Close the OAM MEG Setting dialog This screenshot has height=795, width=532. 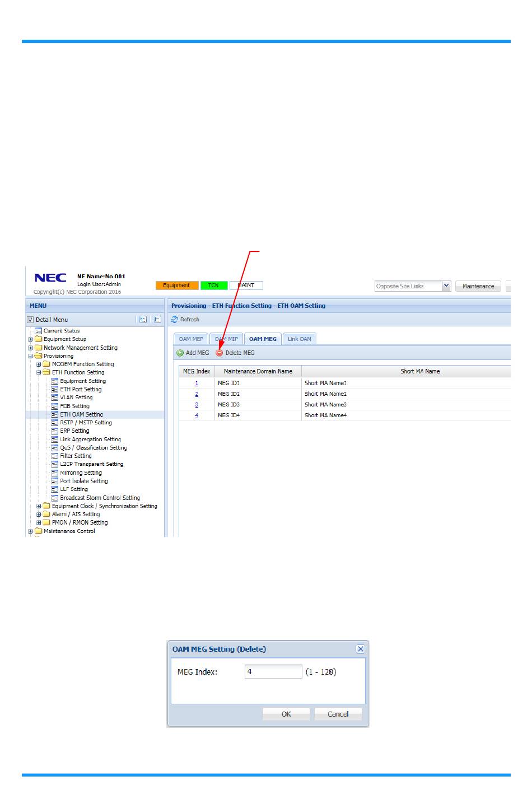tap(361, 649)
